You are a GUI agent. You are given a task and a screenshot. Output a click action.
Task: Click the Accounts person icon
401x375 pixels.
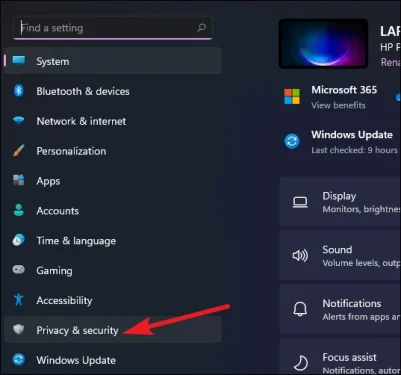click(19, 210)
